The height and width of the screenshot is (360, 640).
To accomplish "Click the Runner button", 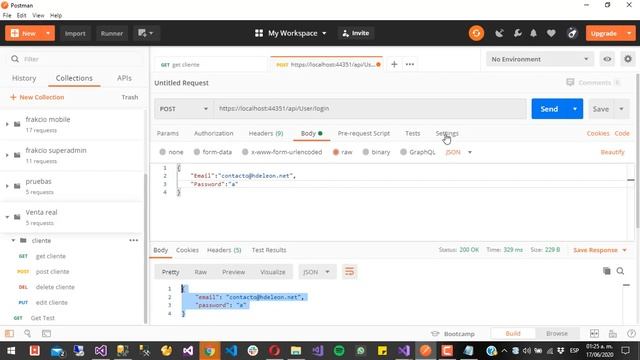I will click(112, 33).
